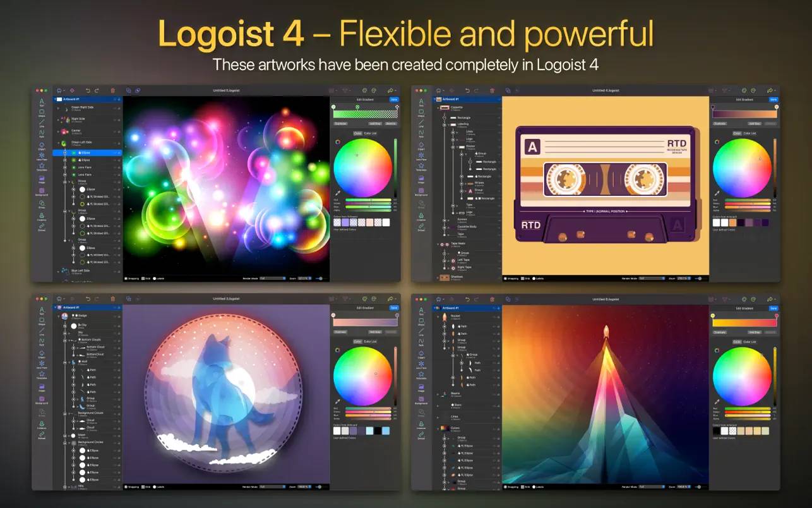This screenshot has height=508, width=812.
Task: Toggle Labels in the wolf window
Action: (x=158, y=487)
